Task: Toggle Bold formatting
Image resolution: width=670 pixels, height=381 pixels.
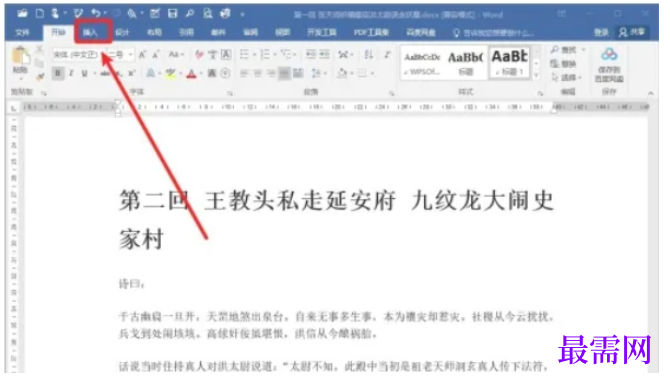Action: coord(58,73)
